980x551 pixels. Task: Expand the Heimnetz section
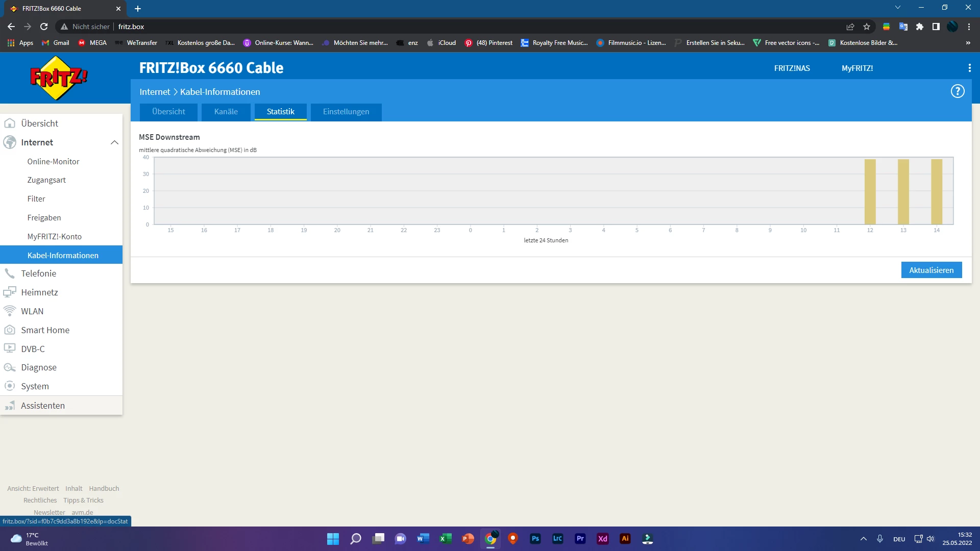[39, 292]
